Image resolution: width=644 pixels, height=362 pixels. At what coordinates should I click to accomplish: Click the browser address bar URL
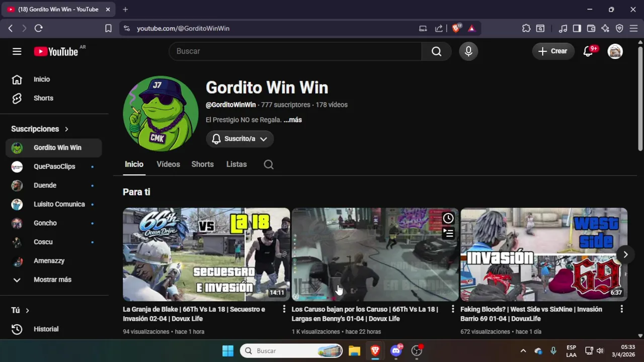tap(183, 29)
